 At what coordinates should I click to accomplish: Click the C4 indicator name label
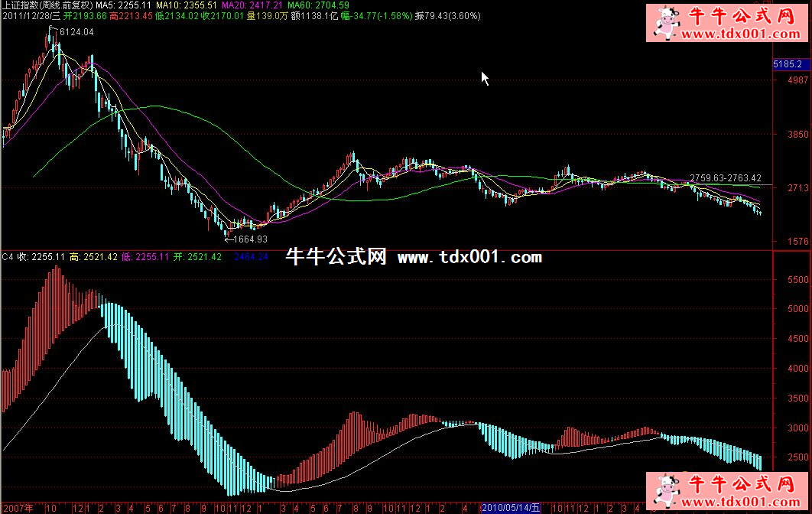pos(8,257)
